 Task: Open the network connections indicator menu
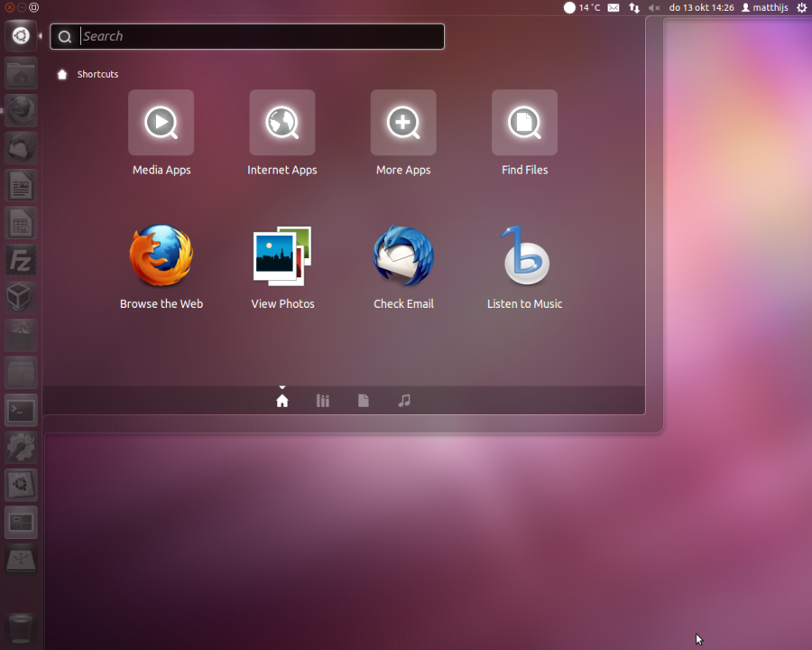634,7
